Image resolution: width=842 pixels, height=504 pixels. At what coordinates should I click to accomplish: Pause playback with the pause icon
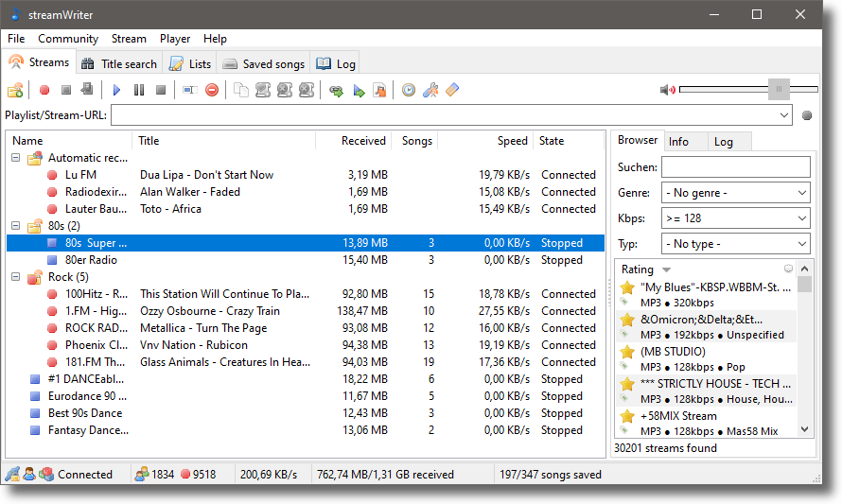coord(139,90)
